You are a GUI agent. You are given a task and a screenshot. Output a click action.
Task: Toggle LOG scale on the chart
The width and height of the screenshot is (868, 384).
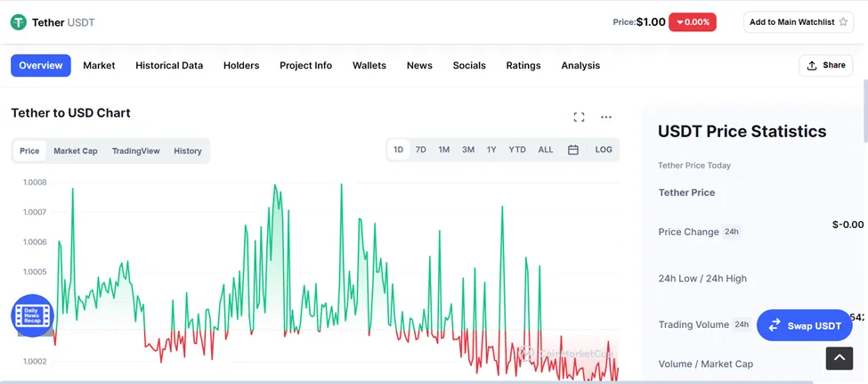point(604,150)
